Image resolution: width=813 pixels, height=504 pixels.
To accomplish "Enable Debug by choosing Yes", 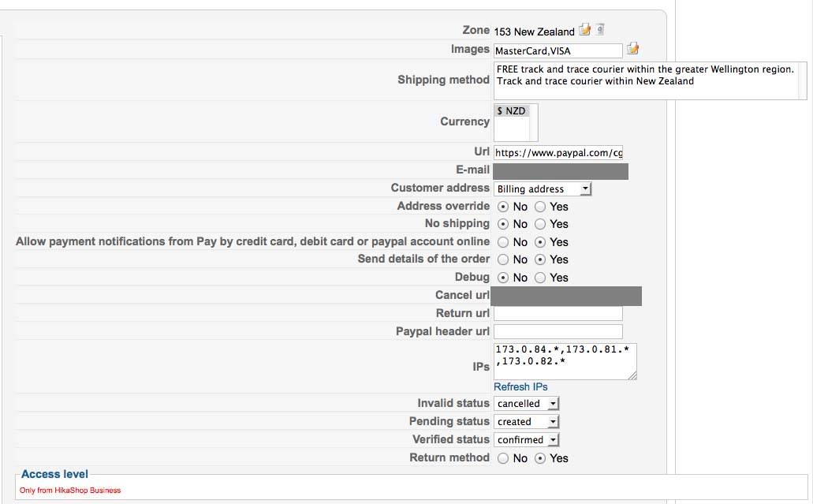I will point(540,278).
